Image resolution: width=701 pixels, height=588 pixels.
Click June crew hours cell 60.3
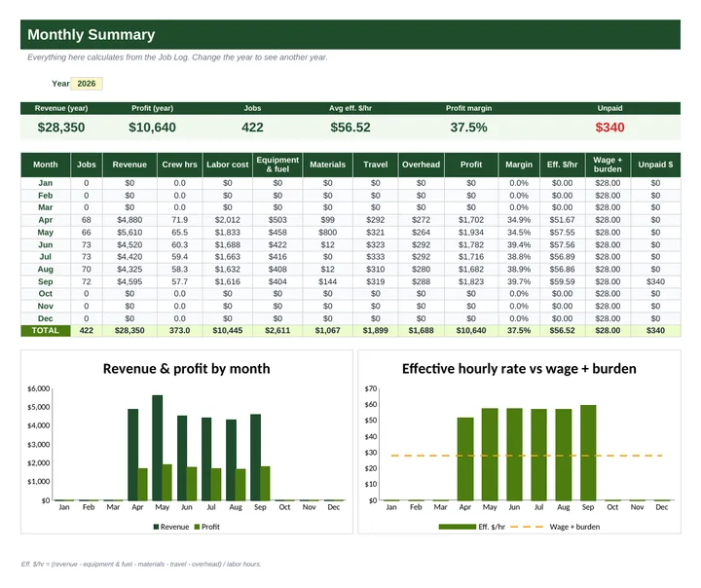[x=180, y=245]
